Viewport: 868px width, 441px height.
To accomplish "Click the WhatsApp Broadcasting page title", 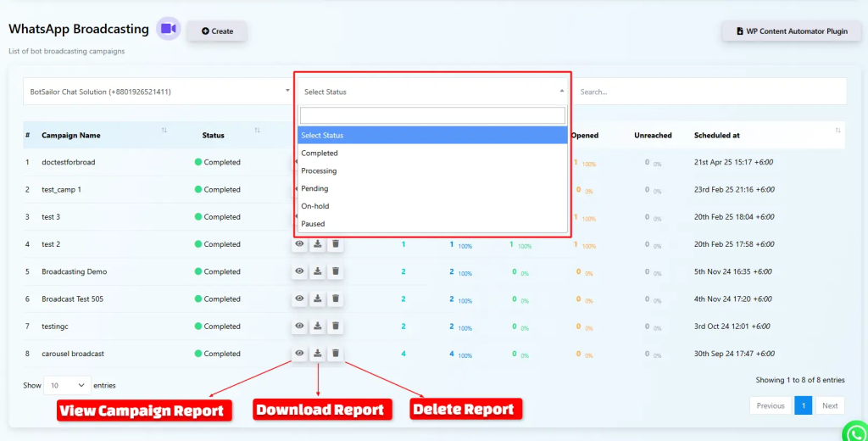I will (x=79, y=29).
